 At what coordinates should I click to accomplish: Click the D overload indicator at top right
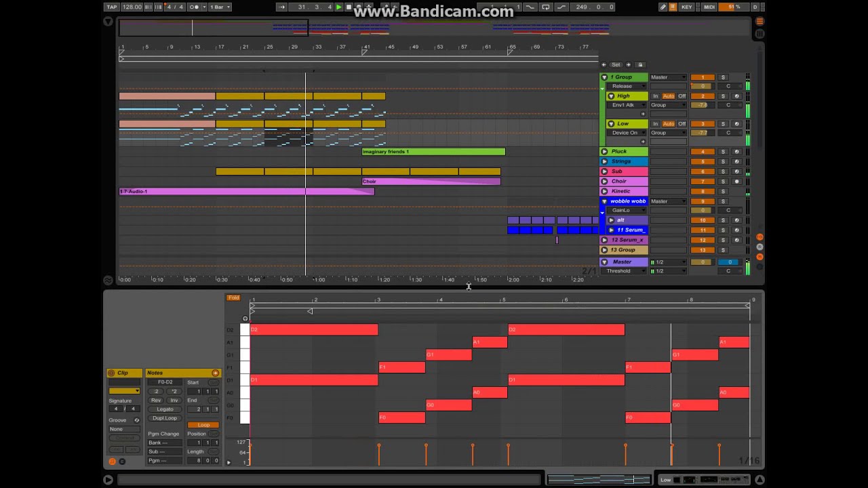(x=755, y=7)
